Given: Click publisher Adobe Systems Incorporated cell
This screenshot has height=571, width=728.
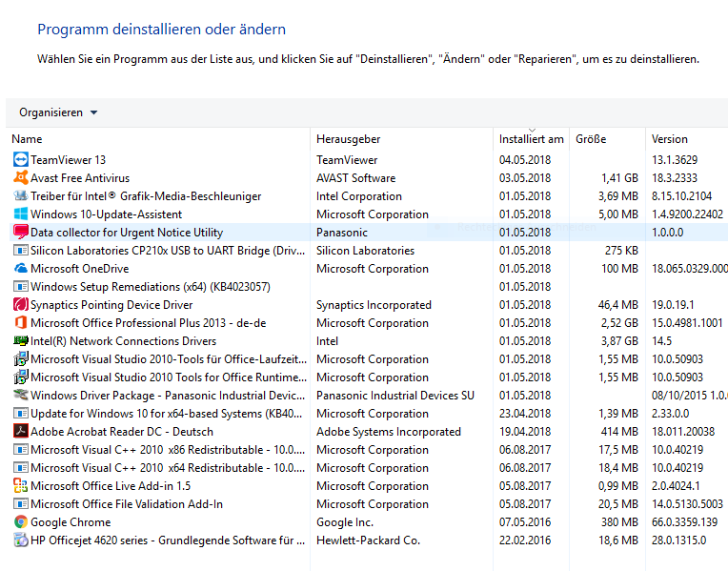Looking at the screenshot, I should [389, 432].
